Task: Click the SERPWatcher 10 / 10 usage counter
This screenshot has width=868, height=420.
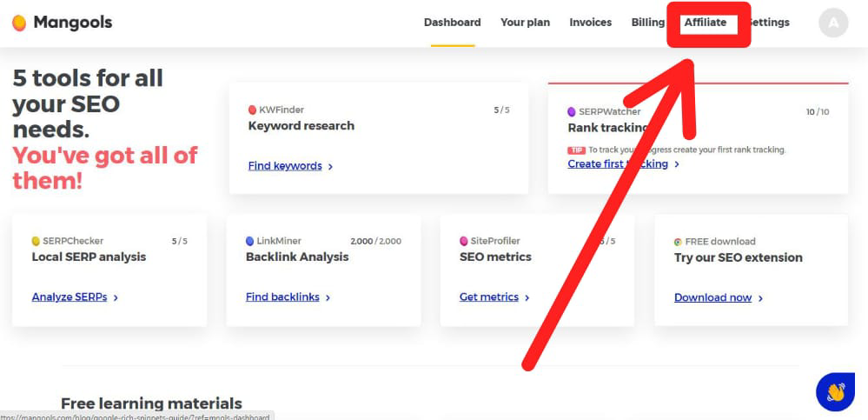Action: click(818, 112)
